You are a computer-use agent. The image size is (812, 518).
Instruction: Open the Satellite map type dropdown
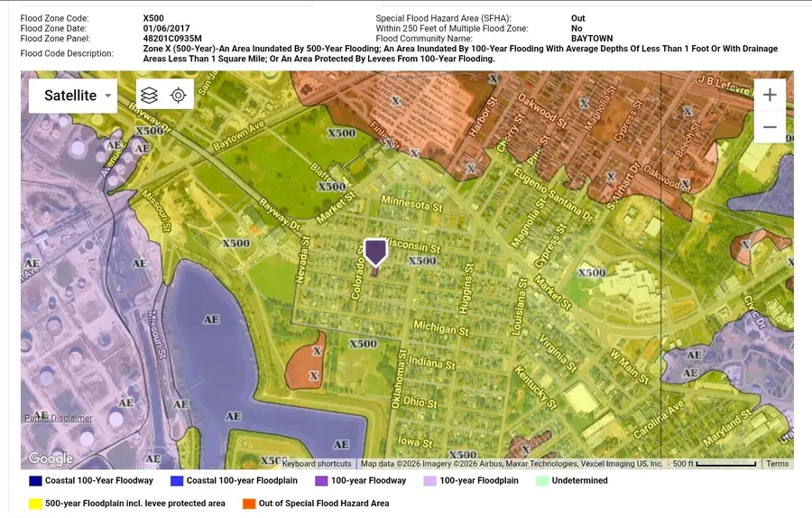pyautogui.click(x=72, y=96)
